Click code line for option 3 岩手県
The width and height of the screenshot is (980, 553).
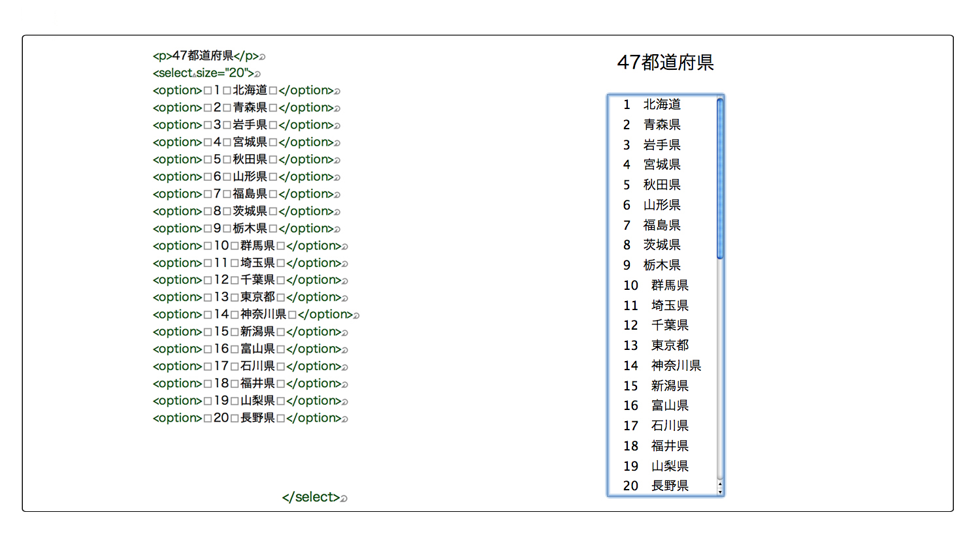point(246,125)
